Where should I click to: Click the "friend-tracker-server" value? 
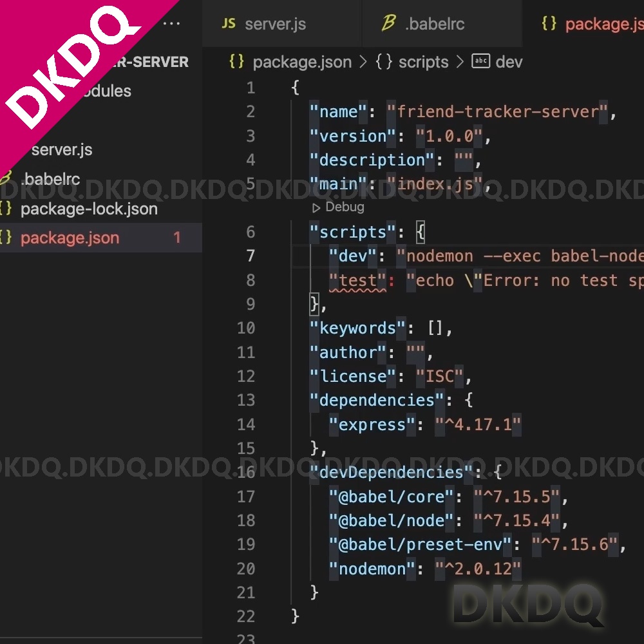[x=497, y=111]
